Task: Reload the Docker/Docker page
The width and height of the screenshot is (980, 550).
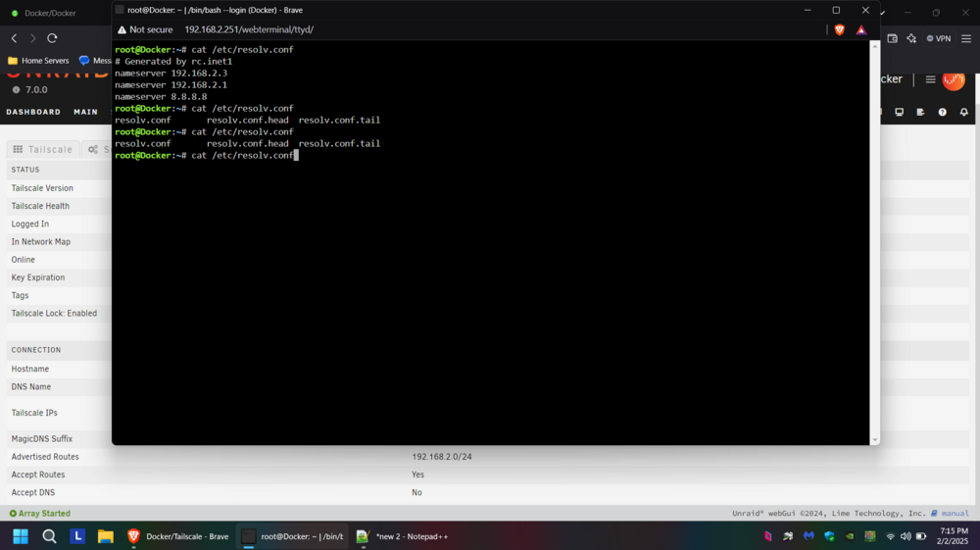Action: coord(53,38)
